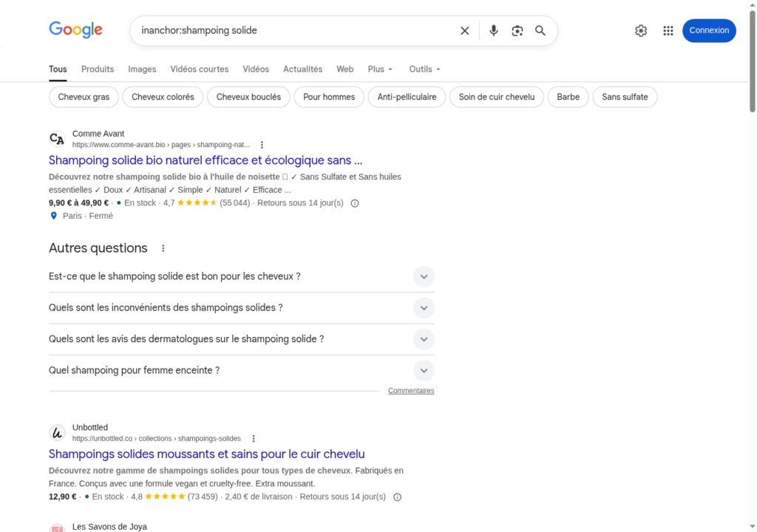Screen dimensions: 757x532
Task: Open the settings gear icon
Action: (641, 30)
